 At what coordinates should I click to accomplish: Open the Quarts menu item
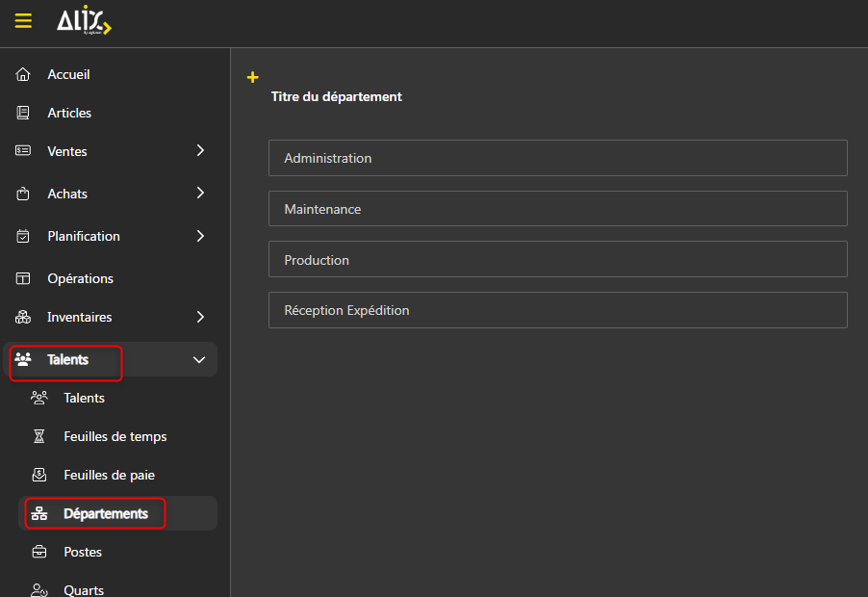[83, 590]
